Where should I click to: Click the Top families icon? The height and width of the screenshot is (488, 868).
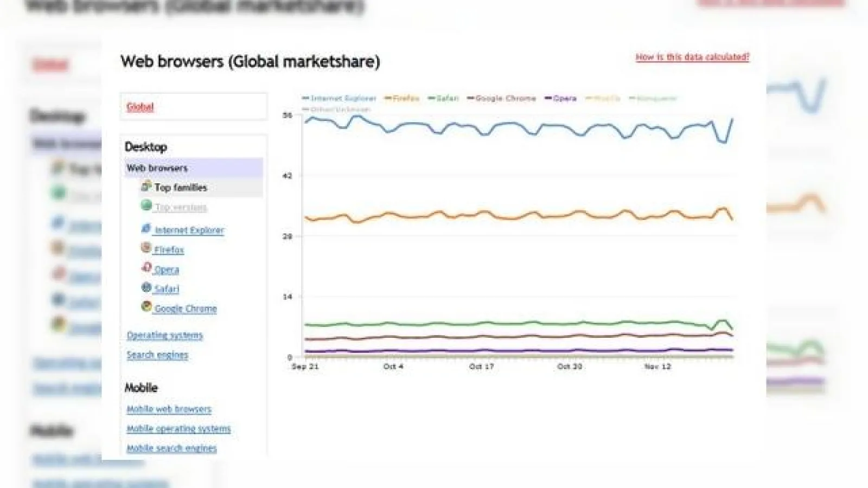click(146, 187)
